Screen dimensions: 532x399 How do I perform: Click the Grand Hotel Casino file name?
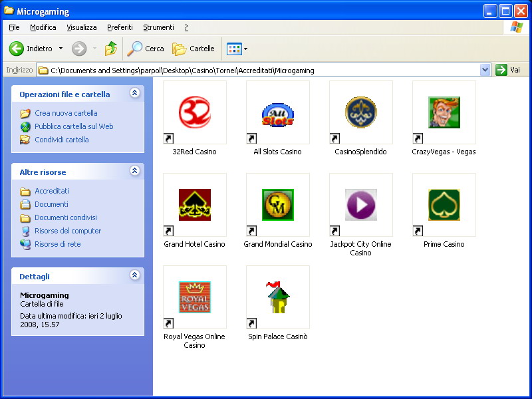(194, 244)
